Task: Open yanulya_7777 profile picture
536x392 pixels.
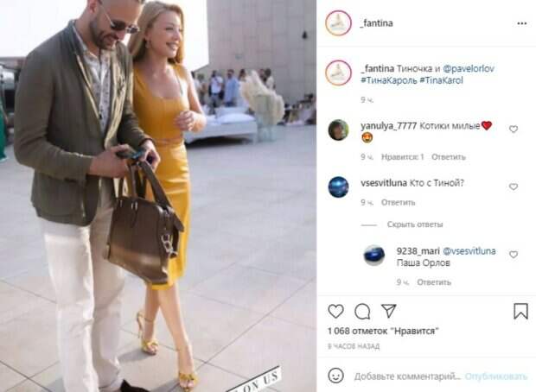Action: tap(338, 130)
